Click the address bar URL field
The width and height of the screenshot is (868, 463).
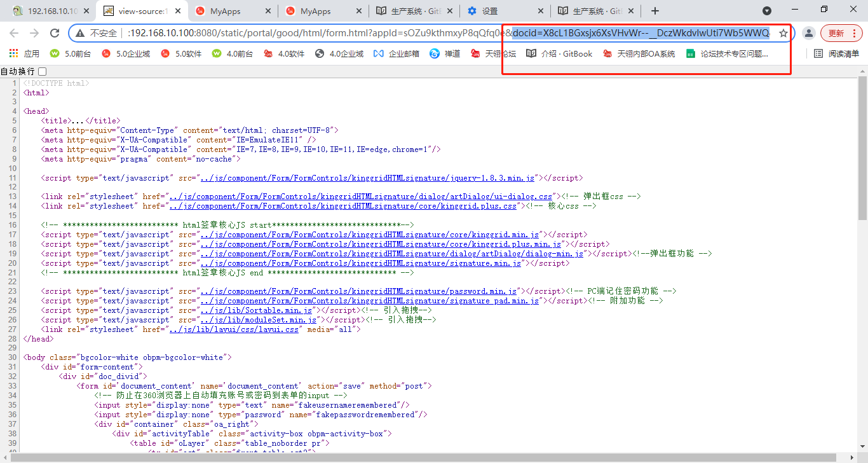[449, 33]
